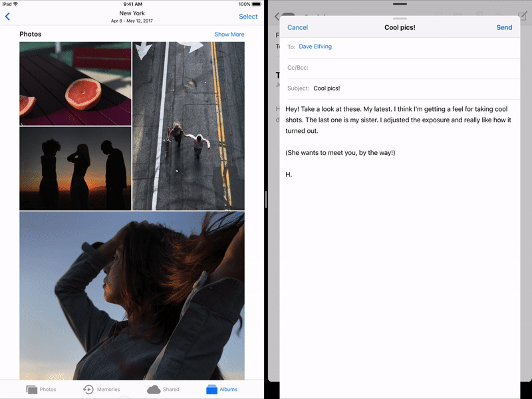This screenshot has width=532, height=399.
Task: Tap Select to choose photos
Action: (248, 16)
